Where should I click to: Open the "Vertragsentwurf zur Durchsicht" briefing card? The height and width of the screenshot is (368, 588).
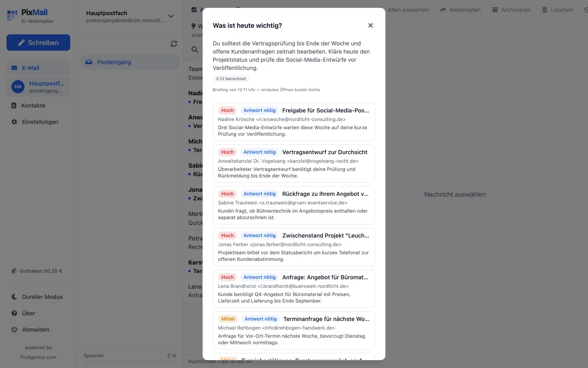[x=294, y=164]
